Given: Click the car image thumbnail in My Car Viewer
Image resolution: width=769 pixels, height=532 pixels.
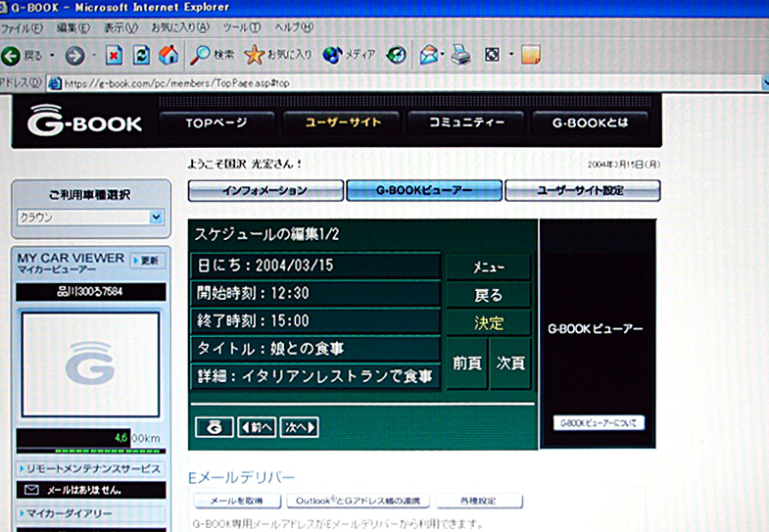Looking at the screenshot, I should 91,364.
